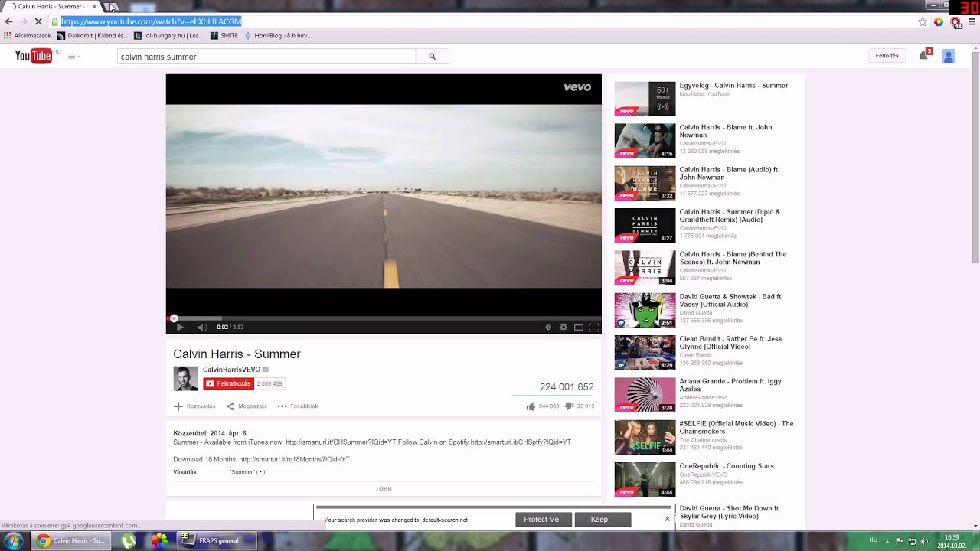Image resolution: width=980 pixels, height=551 pixels.
Task: Bookmark this page with the star icon
Action: (x=923, y=21)
